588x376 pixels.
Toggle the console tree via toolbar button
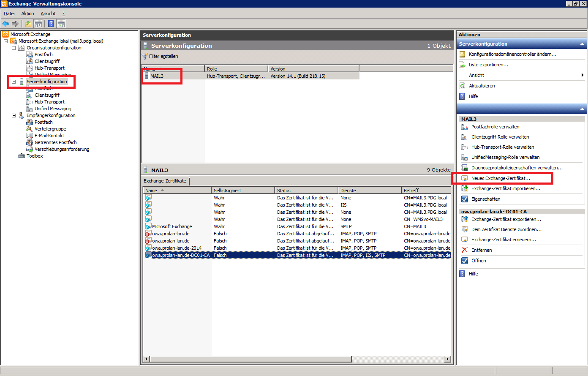[x=38, y=24]
